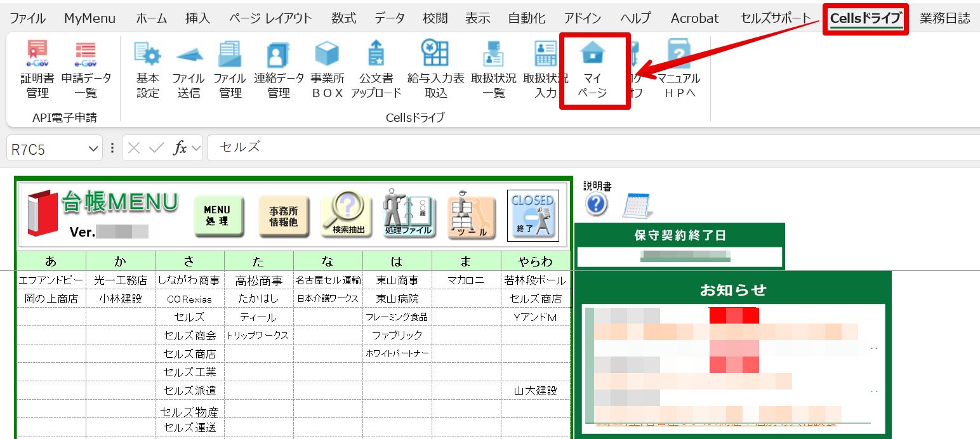Click the formula bar showing セルズ
Screen dimensions: 980x439
point(593,148)
